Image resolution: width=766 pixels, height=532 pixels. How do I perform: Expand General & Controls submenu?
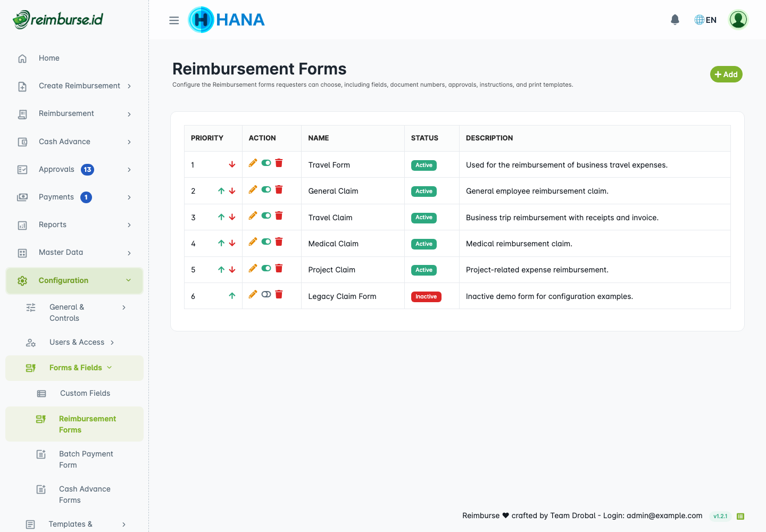pos(74,312)
